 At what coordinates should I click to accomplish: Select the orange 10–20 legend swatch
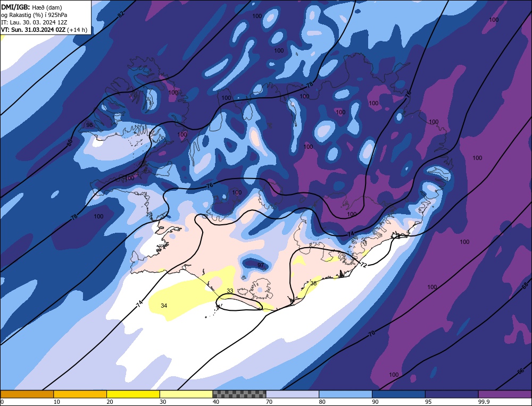click(80, 394)
